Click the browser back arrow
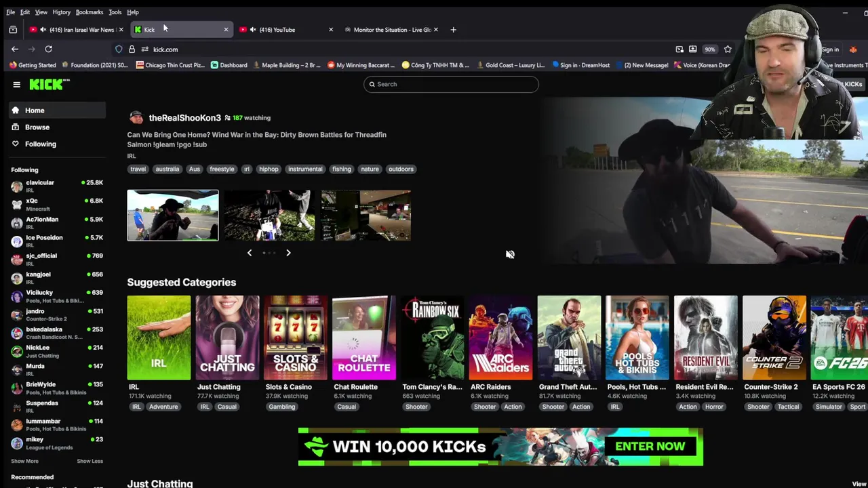Image resolution: width=868 pixels, height=488 pixels. [15, 49]
